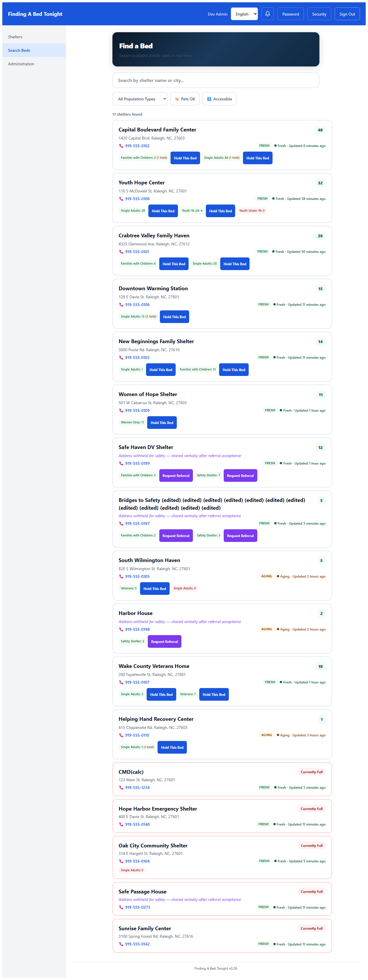This screenshot has height=980, width=368.
Task: Focus the shelter name or city search field
Action: [x=216, y=80]
